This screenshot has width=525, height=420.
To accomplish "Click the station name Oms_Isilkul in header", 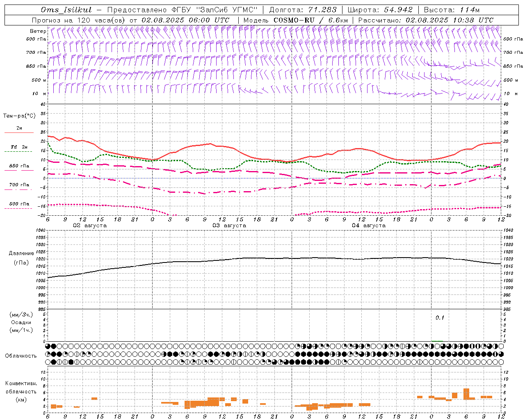I will (66, 10).
